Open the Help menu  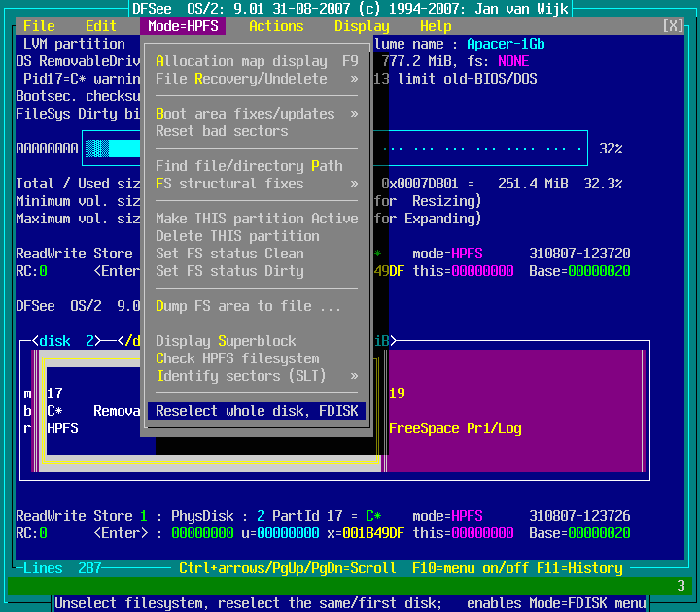pyautogui.click(x=436, y=26)
